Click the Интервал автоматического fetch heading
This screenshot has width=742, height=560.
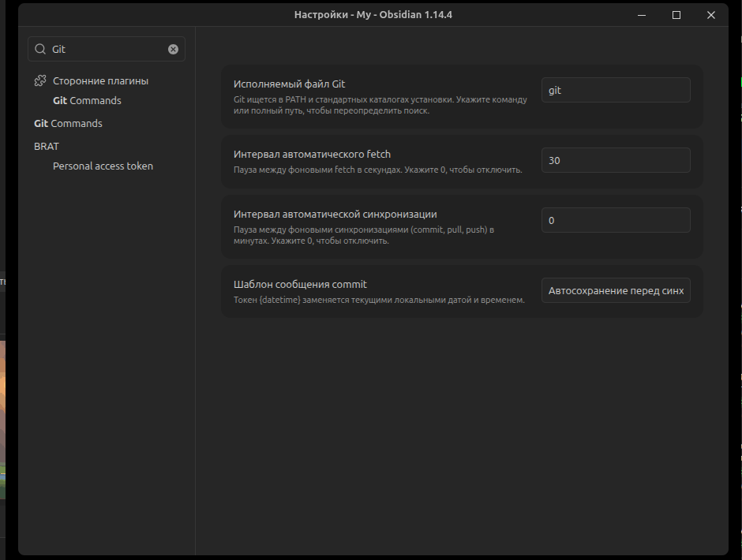[312, 154]
